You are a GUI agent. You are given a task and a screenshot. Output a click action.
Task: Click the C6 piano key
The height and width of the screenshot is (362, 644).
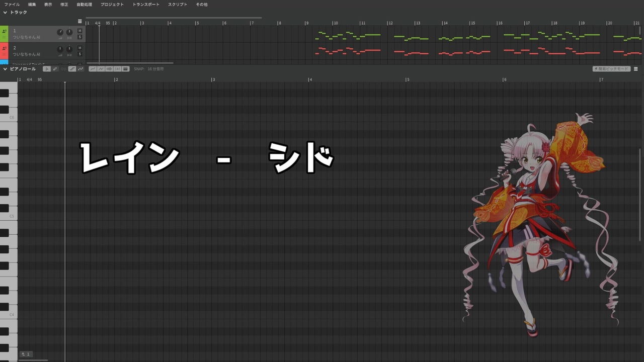9,118
